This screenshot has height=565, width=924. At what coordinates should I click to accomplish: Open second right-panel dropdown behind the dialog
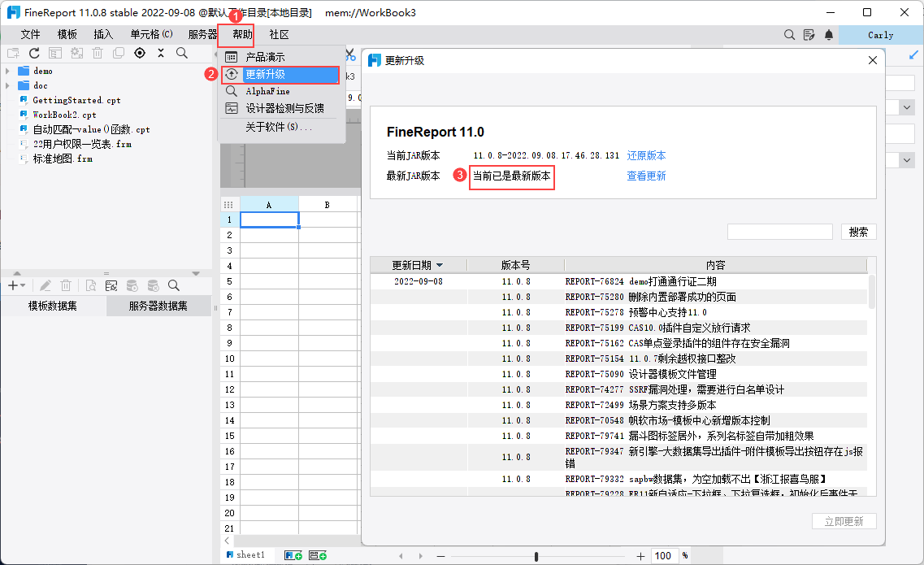(x=907, y=159)
